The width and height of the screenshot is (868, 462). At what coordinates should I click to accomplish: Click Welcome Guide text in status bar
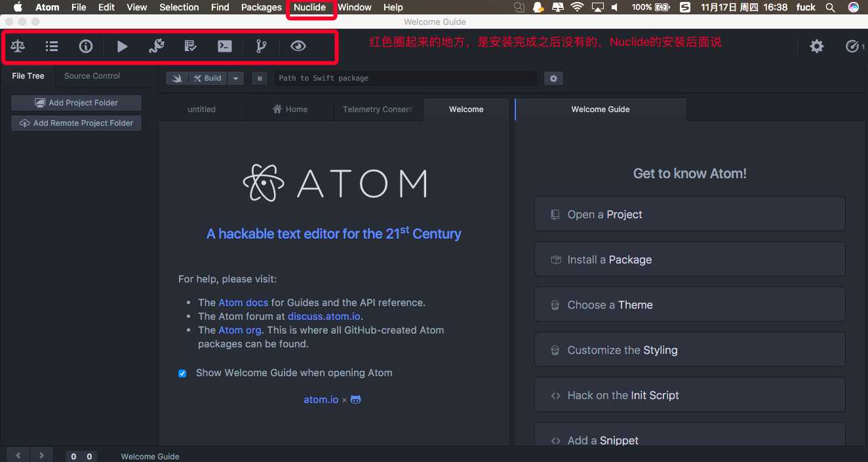(150, 457)
